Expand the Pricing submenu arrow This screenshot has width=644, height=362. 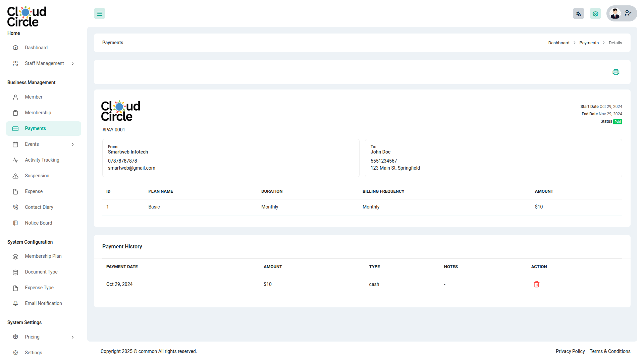click(x=73, y=337)
